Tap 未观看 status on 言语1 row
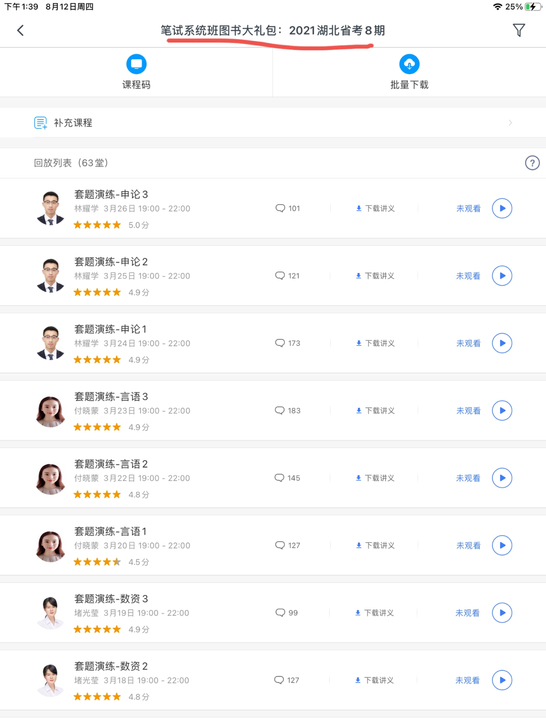Screen dimensions: 546x728 pyautogui.click(x=468, y=545)
